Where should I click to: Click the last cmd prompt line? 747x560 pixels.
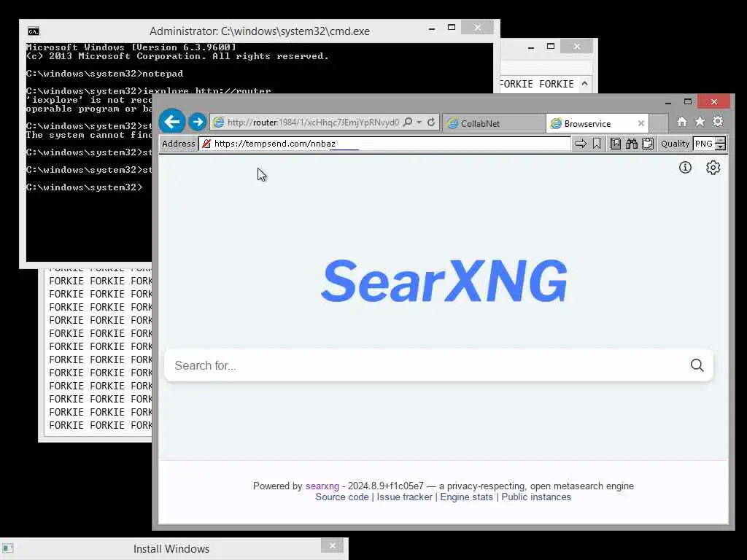[85, 187]
